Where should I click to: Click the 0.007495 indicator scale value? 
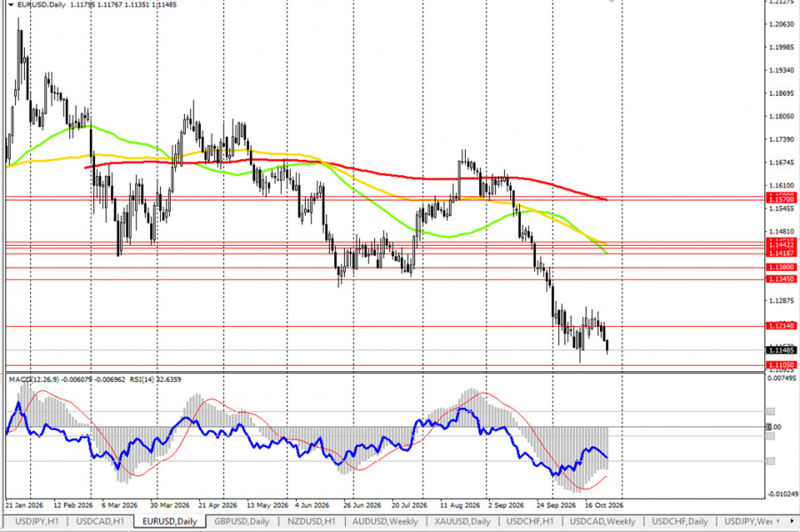(781, 378)
